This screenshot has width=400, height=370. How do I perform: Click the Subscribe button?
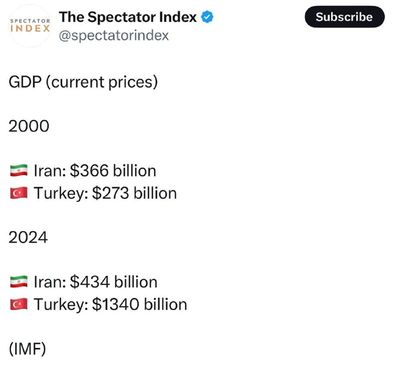pos(345,17)
